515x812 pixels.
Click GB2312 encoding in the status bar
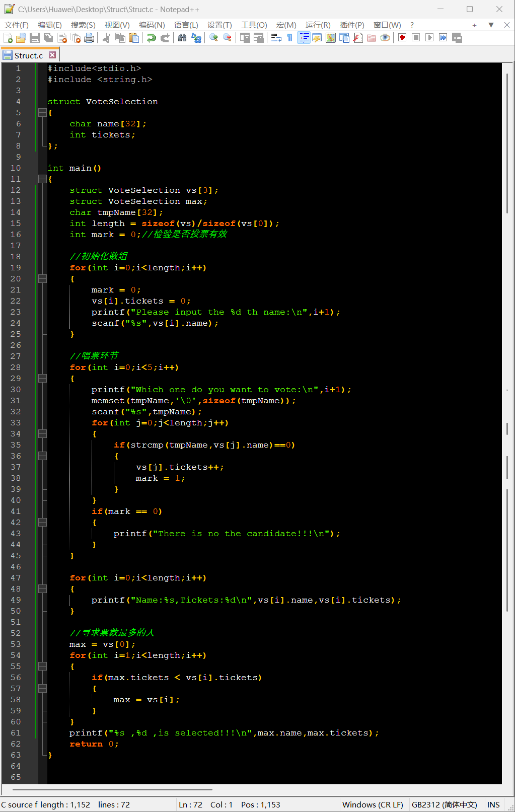point(444,804)
